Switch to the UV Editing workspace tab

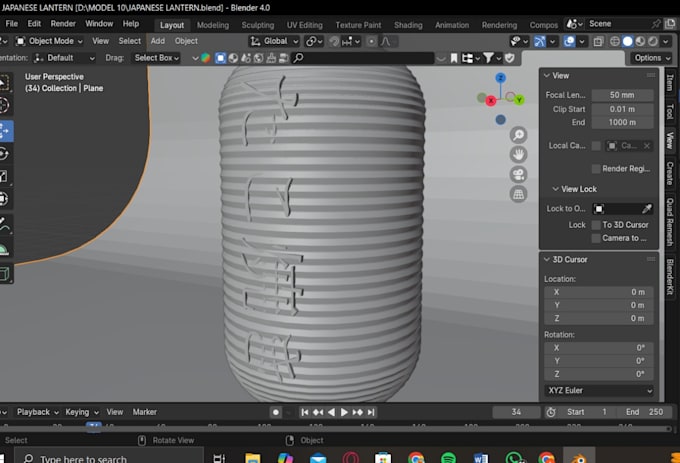(x=304, y=25)
